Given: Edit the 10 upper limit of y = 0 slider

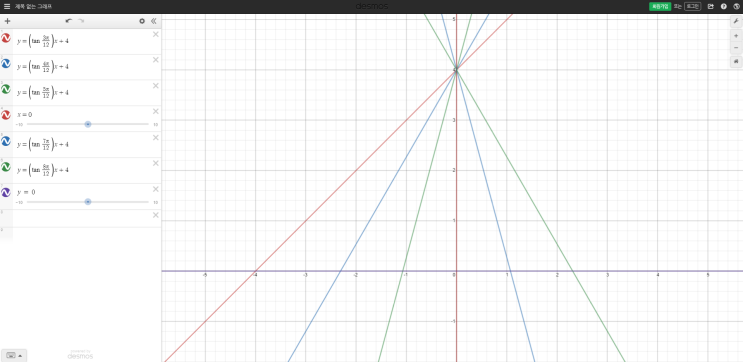Looking at the screenshot, I should pos(155,202).
